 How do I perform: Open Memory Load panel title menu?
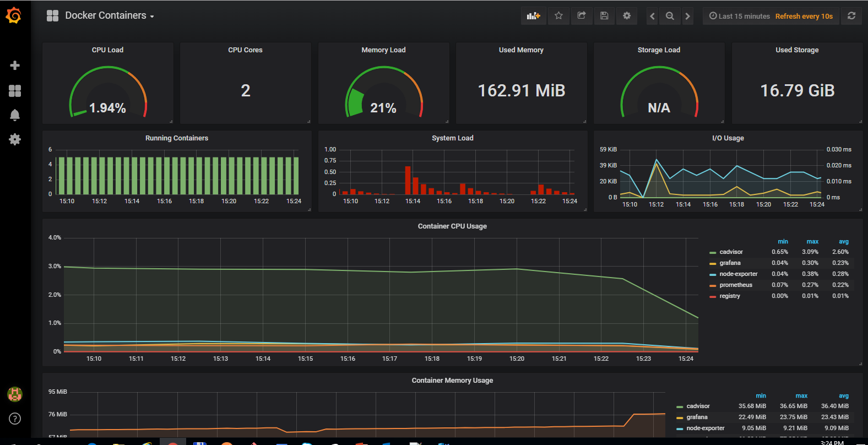click(383, 50)
